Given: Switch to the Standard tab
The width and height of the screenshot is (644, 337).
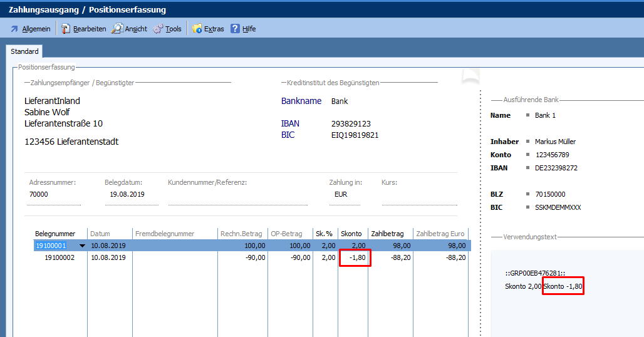Looking at the screenshot, I should click(x=24, y=51).
